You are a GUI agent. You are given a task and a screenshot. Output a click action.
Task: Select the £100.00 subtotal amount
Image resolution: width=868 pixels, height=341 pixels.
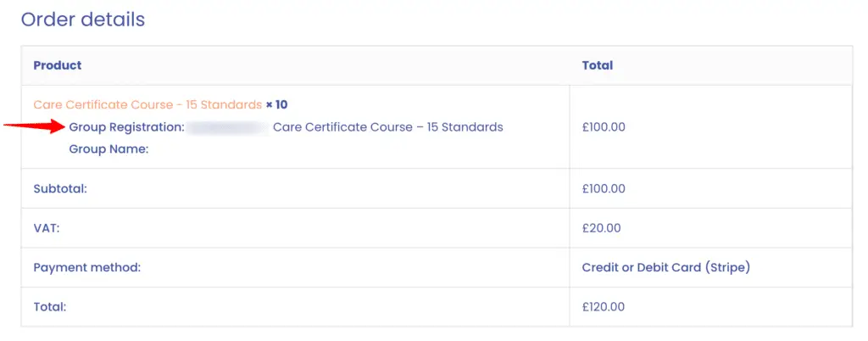pyautogui.click(x=604, y=189)
